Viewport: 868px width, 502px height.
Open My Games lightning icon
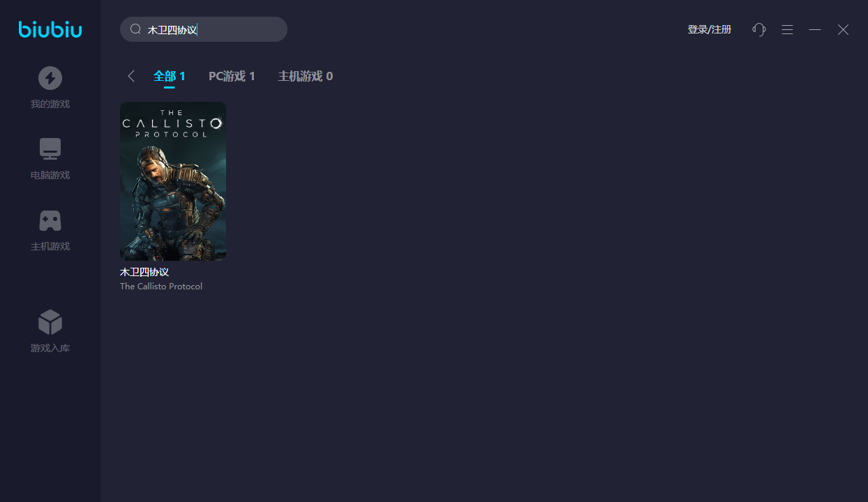(50, 78)
